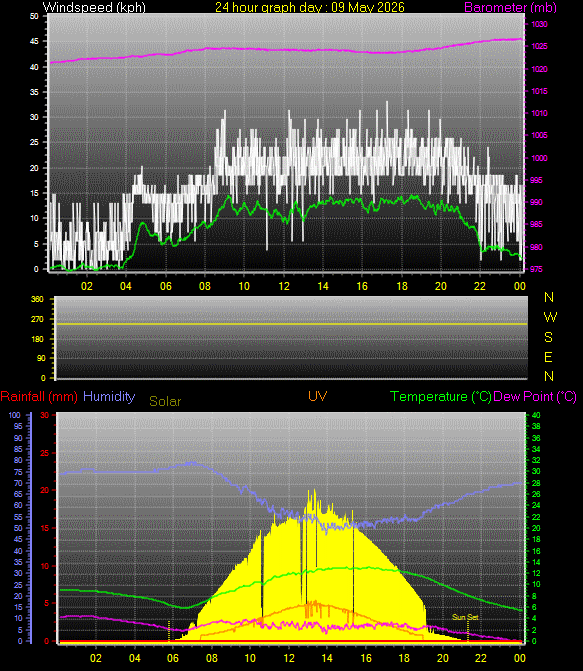583x671 pixels.
Task: Click the 1000 barometer scale value
Action: tap(539, 158)
